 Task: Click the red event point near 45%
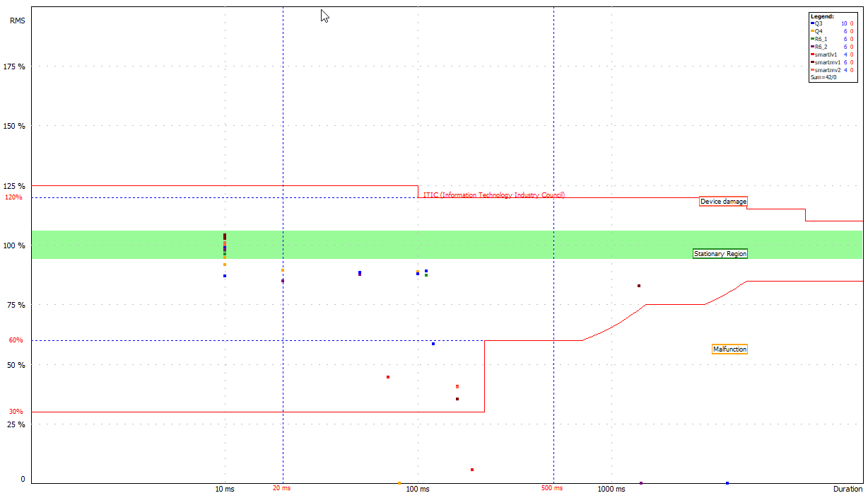(x=388, y=377)
